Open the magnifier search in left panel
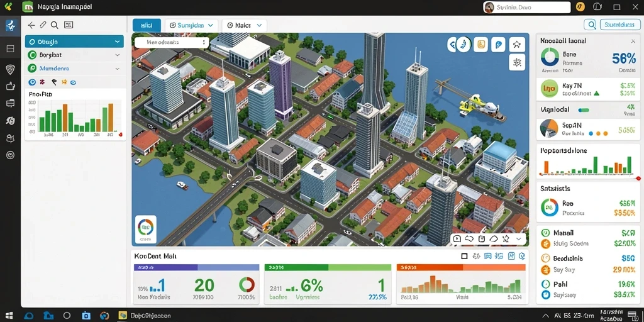This screenshot has width=644, height=322. coord(54,25)
